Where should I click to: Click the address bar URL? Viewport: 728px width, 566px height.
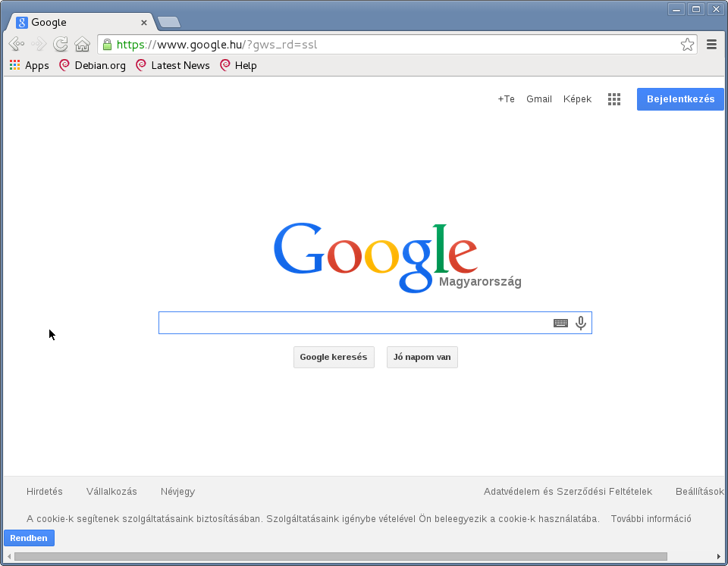coord(216,45)
